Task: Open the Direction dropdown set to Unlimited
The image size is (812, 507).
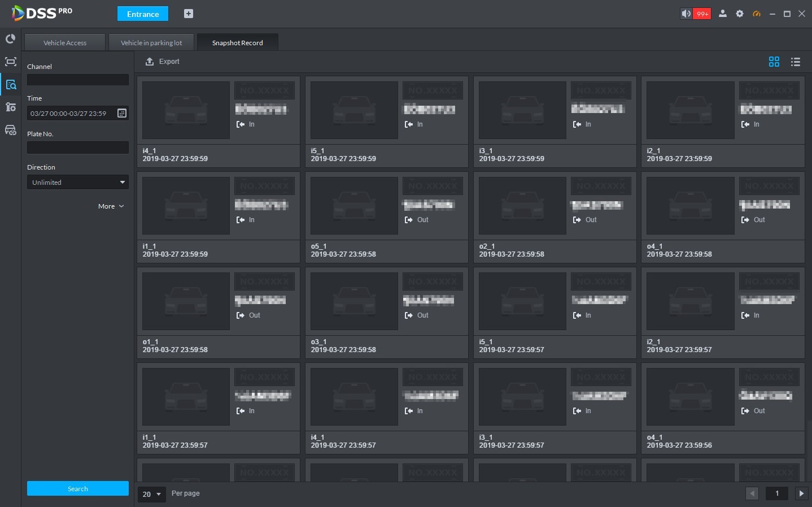Action: [x=78, y=182]
